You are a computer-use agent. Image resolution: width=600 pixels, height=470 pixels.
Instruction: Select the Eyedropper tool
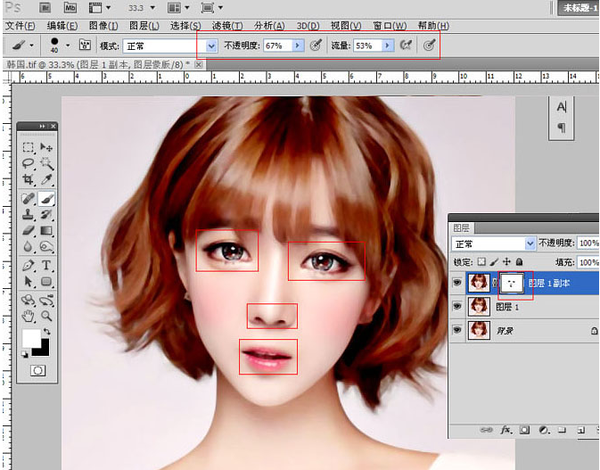pos(46,181)
